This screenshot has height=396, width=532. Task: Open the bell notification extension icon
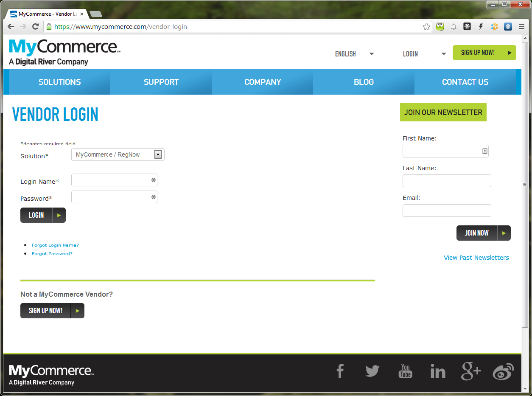click(x=454, y=27)
